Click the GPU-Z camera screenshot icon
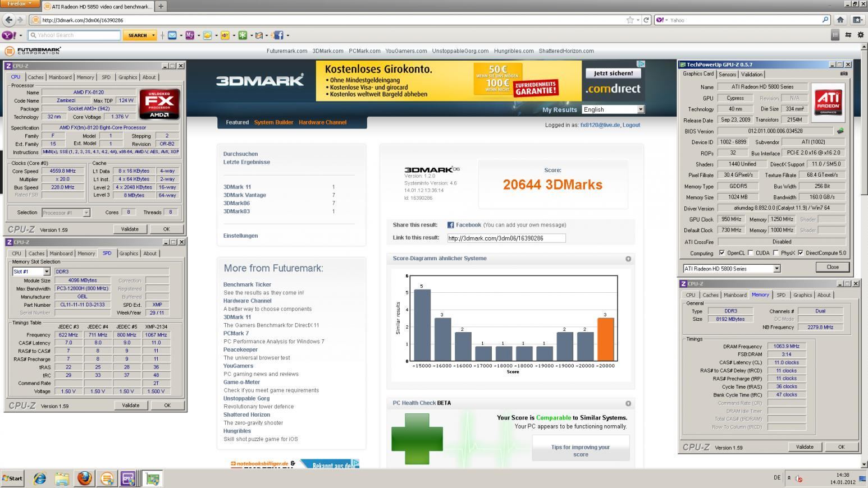The image size is (868, 488). 843,73
